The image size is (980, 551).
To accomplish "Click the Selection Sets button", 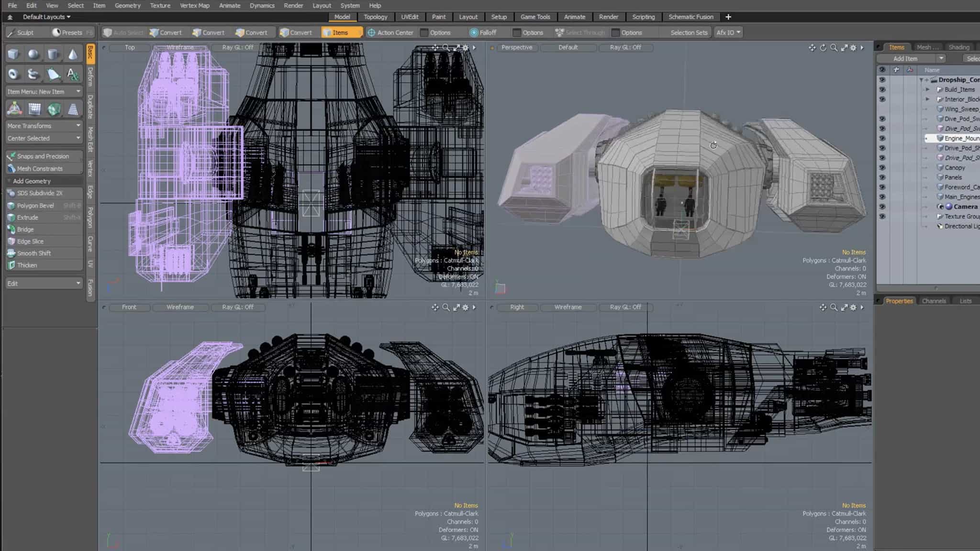I will click(x=689, y=33).
